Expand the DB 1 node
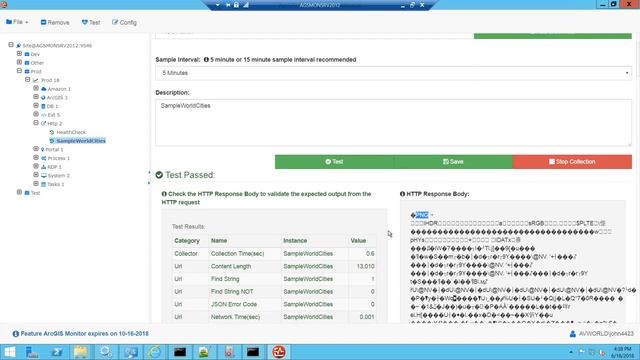Viewport: 640px width, 360px height. 36,105
